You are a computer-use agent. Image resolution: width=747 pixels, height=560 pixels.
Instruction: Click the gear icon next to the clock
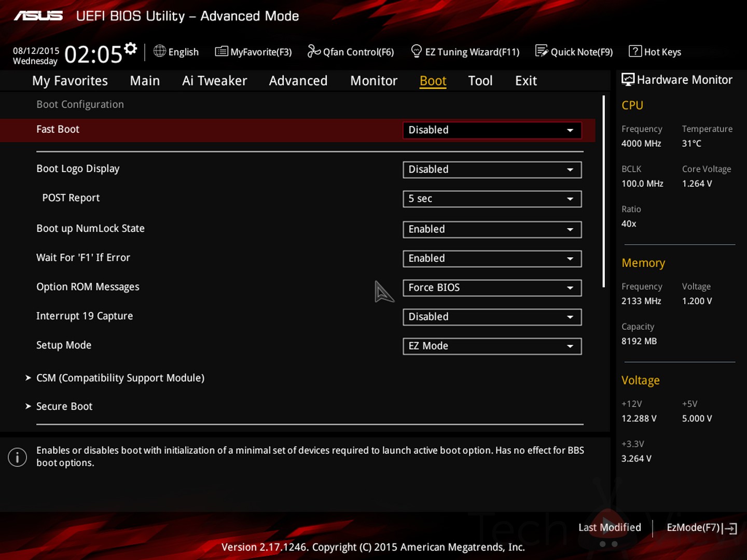tap(131, 48)
